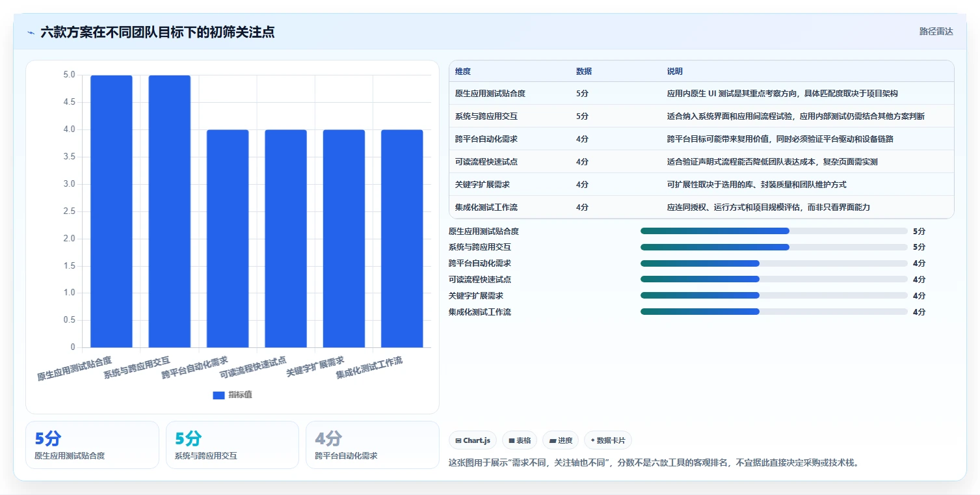Click the 2.5 y-axis label on the chart
Image resolution: width=980 pixels, height=495 pixels.
coord(69,211)
